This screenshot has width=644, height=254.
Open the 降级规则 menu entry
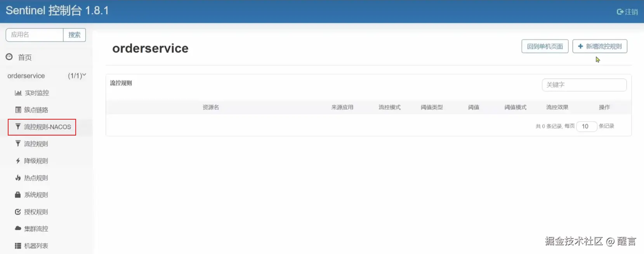click(x=36, y=161)
